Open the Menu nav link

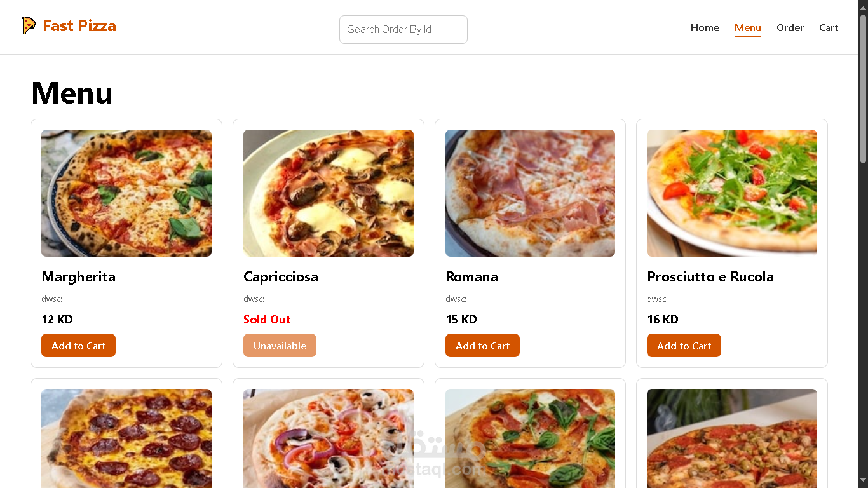point(747,28)
